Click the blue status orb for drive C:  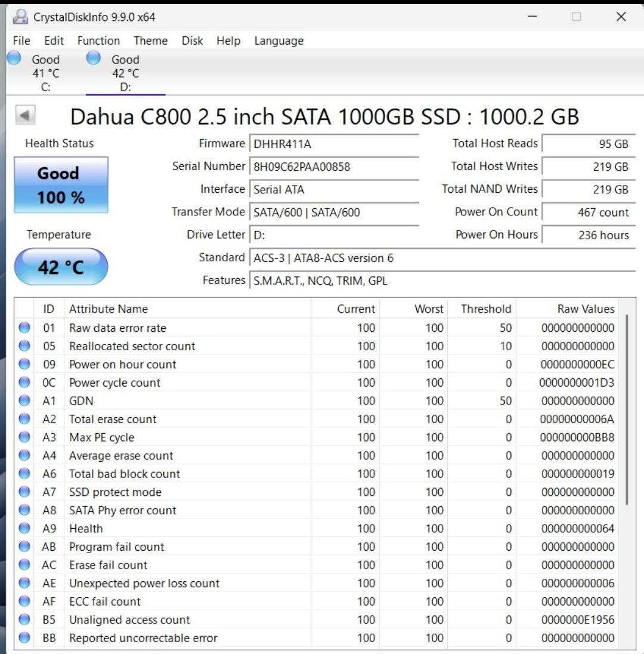click(14, 58)
